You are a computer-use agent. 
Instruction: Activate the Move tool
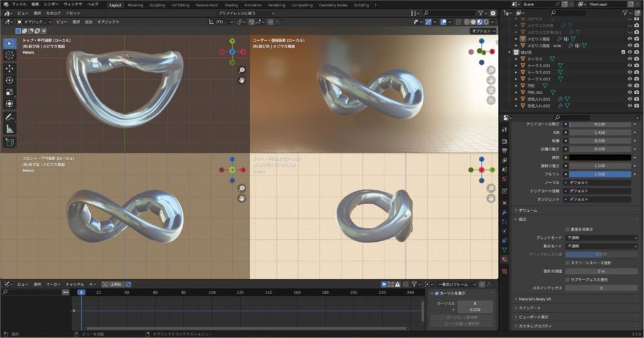[x=9, y=68]
